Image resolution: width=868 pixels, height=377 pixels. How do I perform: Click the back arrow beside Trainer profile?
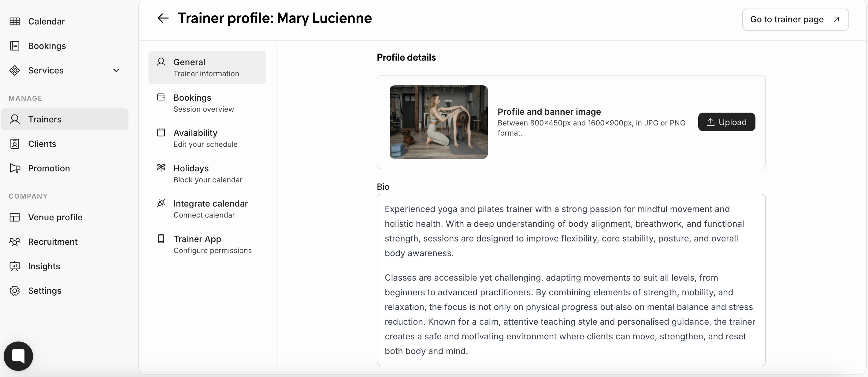click(163, 18)
